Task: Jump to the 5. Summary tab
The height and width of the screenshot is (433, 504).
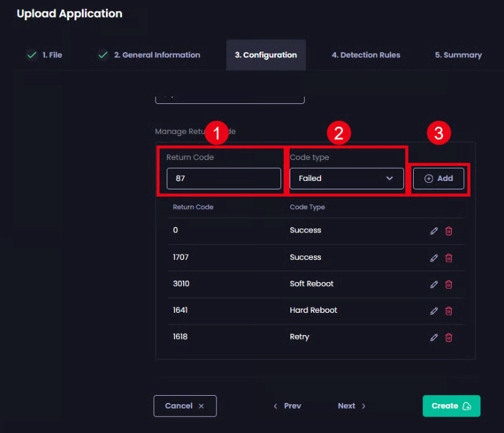Action: 458,56
